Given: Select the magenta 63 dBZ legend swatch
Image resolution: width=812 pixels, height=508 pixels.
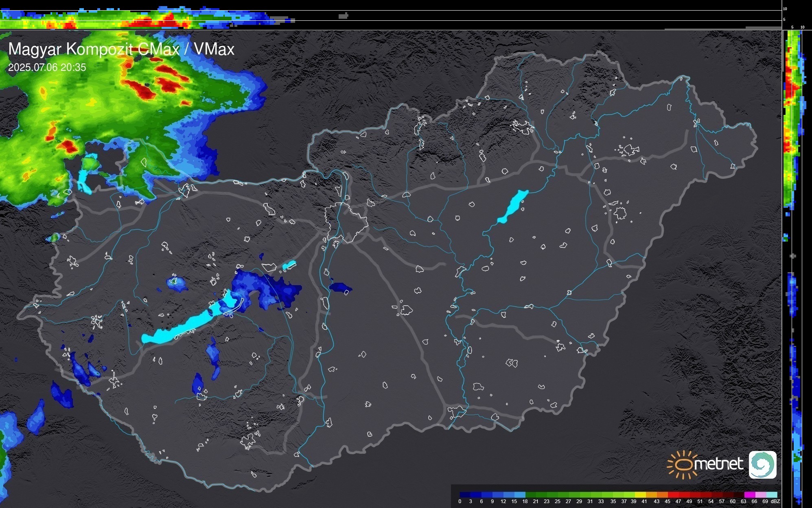Looking at the screenshot, I should click(749, 495).
